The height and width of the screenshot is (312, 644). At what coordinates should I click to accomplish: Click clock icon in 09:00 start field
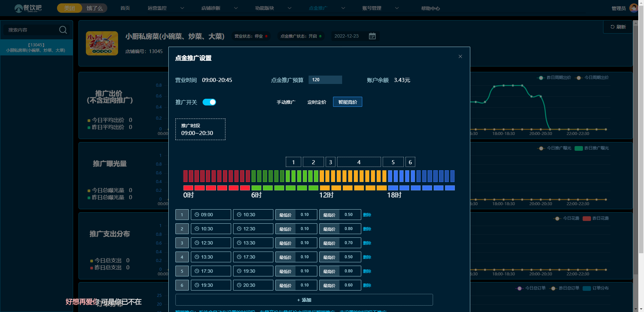(x=197, y=215)
